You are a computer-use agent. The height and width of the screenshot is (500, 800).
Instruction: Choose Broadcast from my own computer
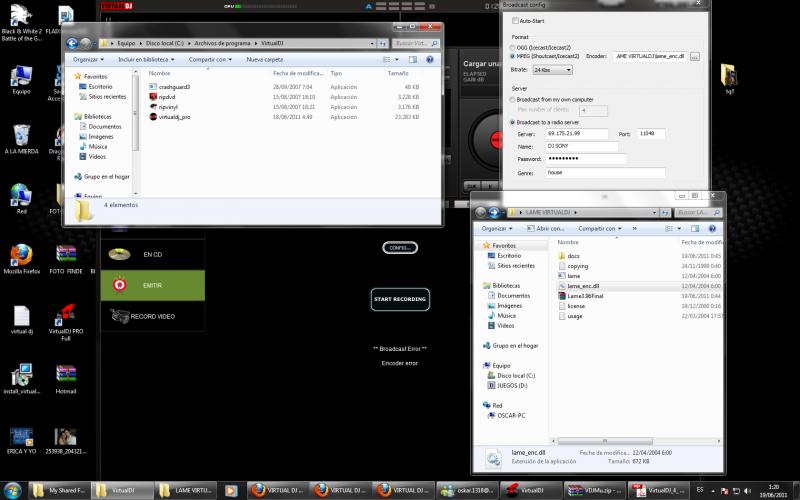pos(512,100)
